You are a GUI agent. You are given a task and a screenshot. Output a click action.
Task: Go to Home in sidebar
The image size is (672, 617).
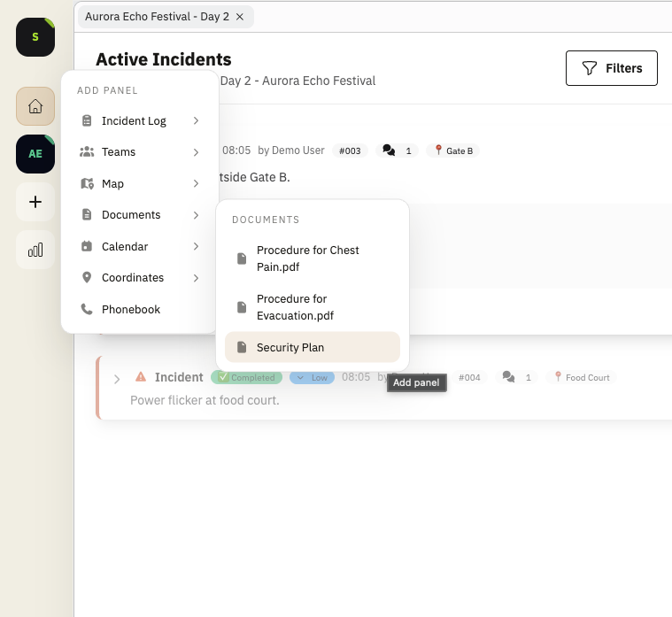(35, 106)
